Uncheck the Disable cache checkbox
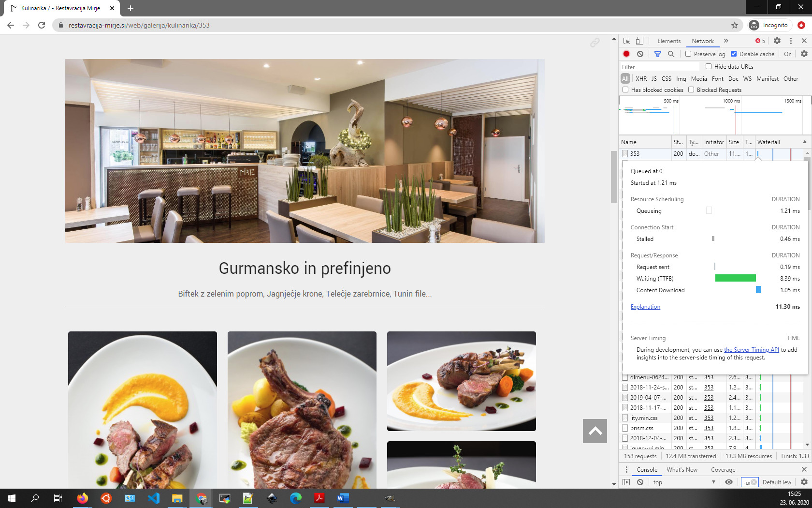 (734, 54)
